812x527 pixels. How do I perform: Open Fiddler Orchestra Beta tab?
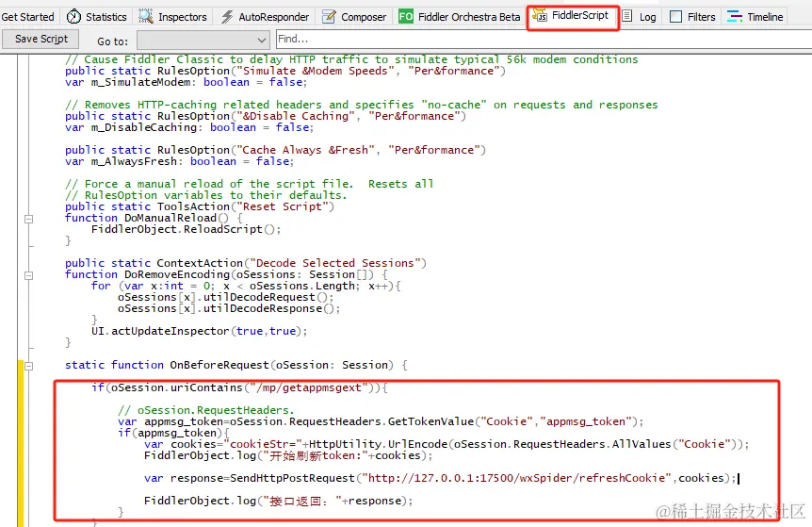point(460,17)
